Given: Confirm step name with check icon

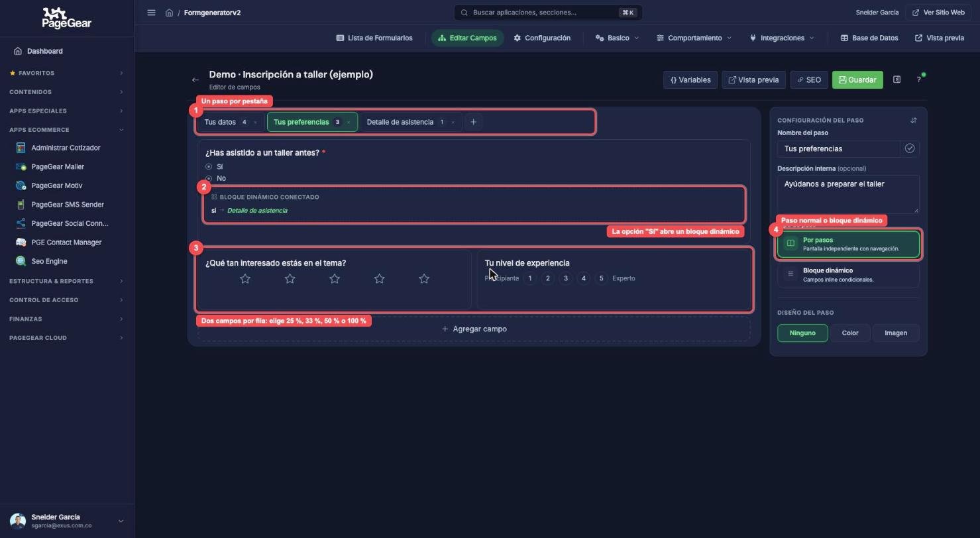Looking at the screenshot, I should pyautogui.click(x=910, y=148).
